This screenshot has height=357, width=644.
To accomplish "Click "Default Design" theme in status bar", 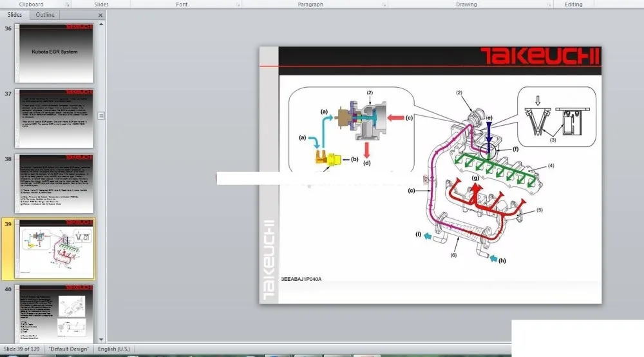I will [70, 349].
